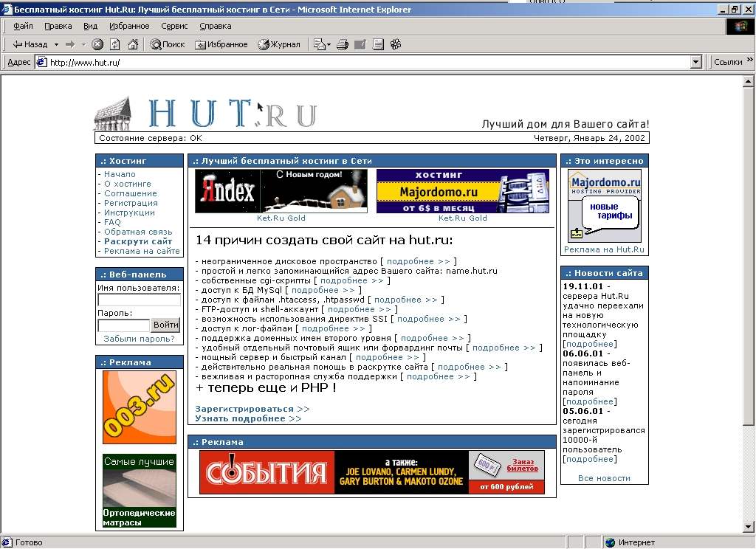The height and width of the screenshot is (549, 756).
Task: Stop page loading with the Stop icon
Action: point(97,44)
